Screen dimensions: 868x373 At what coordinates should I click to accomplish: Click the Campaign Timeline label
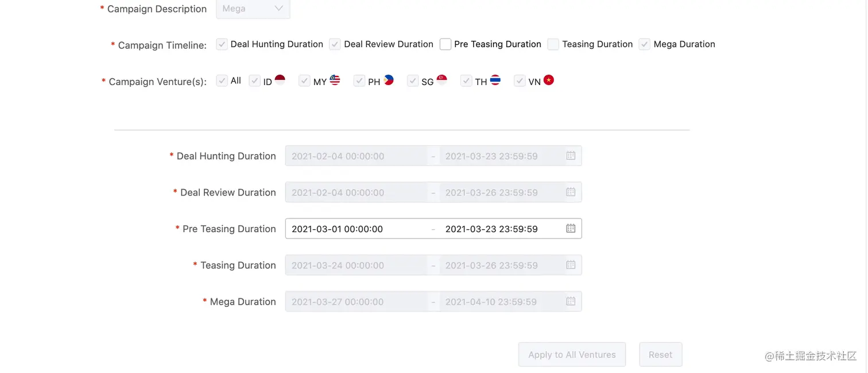(162, 45)
